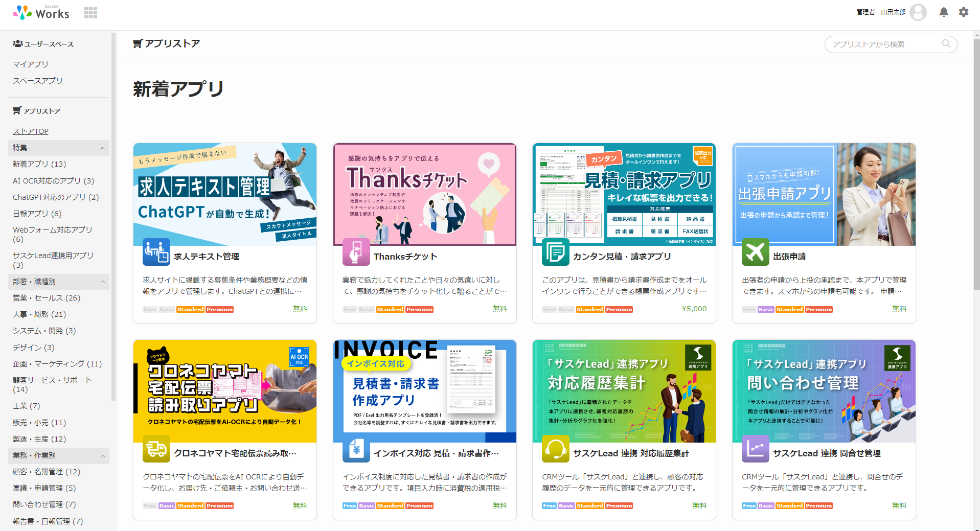The height and width of the screenshot is (531, 980).
Task: Select 問い合わせ管理 (7) category
Action: point(44,504)
